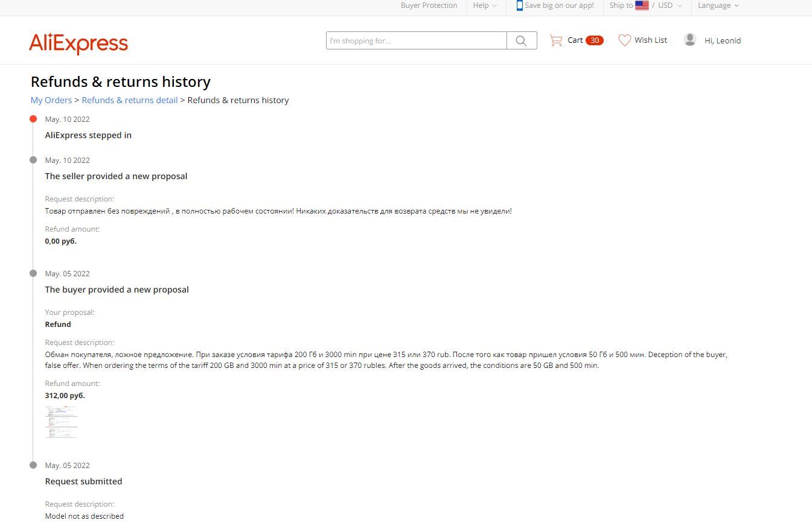Image resolution: width=812 pixels, height=532 pixels.
Task: Click the Request submitted text
Action: [x=83, y=481]
